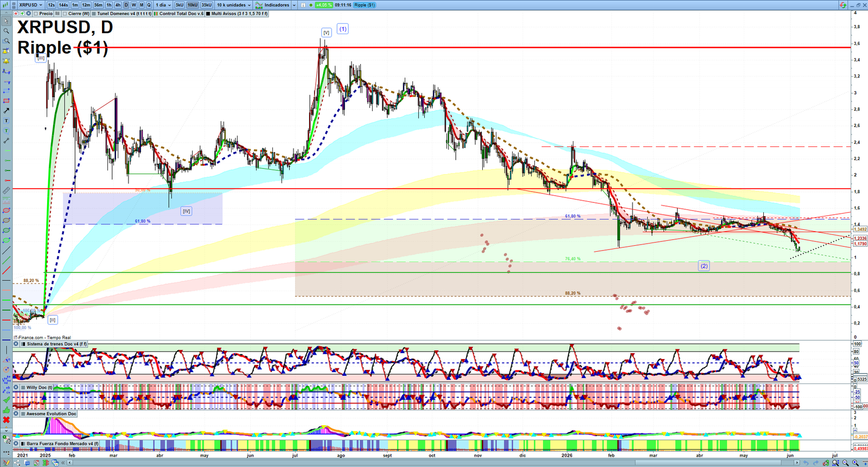The height and width of the screenshot is (467, 868).
Task: Select the 1h timeframe
Action: (109, 5)
